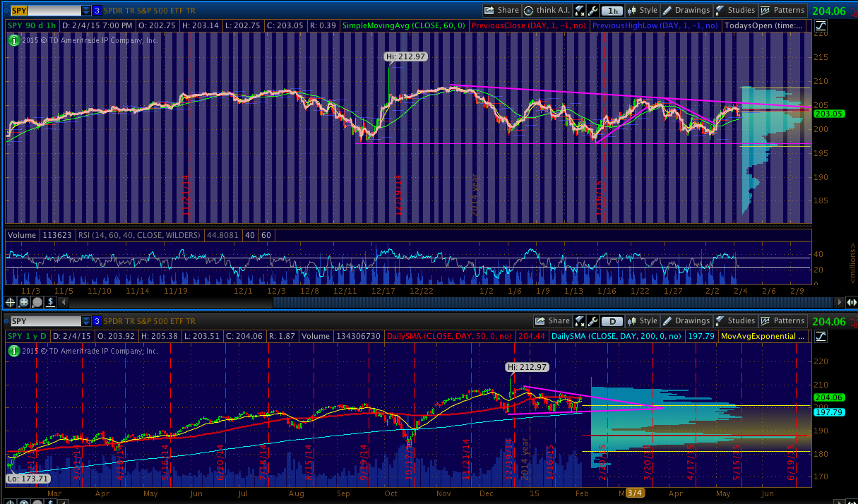This screenshot has width=858, height=504.
Task: Click the blue color link box '3' in bottom chart
Action: pyautogui.click(x=97, y=321)
